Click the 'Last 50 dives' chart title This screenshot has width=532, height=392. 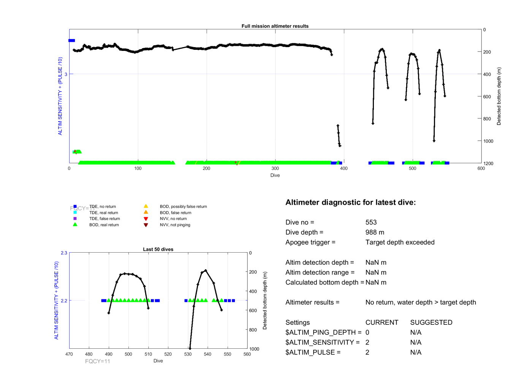pos(158,250)
